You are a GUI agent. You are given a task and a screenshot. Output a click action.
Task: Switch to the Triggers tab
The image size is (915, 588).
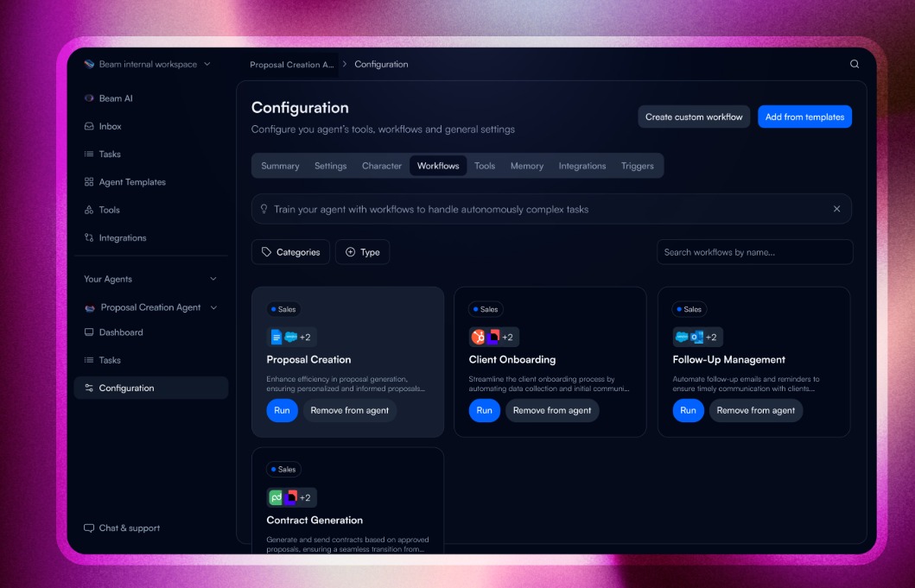pyautogui.click(x=637, y=166)
